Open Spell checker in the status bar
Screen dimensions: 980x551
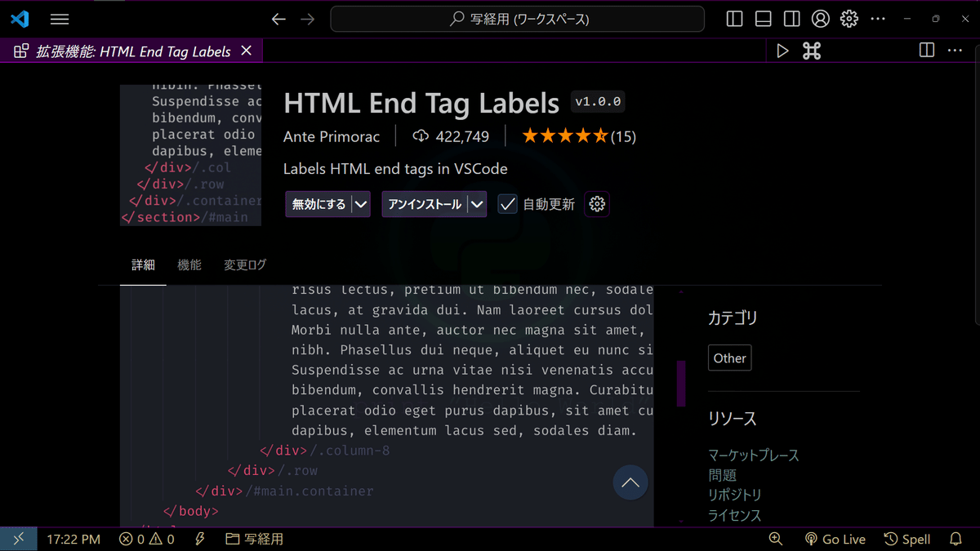tap(906, 539)
